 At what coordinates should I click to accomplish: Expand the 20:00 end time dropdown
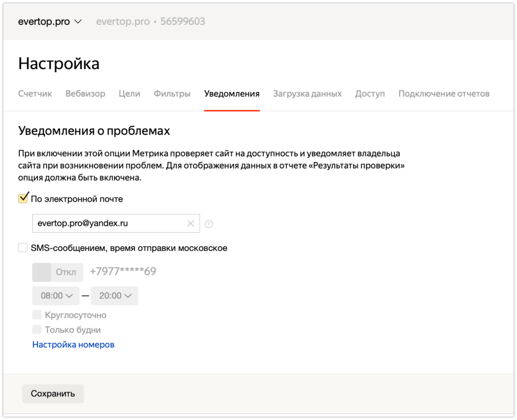click(x=115, y=296)
